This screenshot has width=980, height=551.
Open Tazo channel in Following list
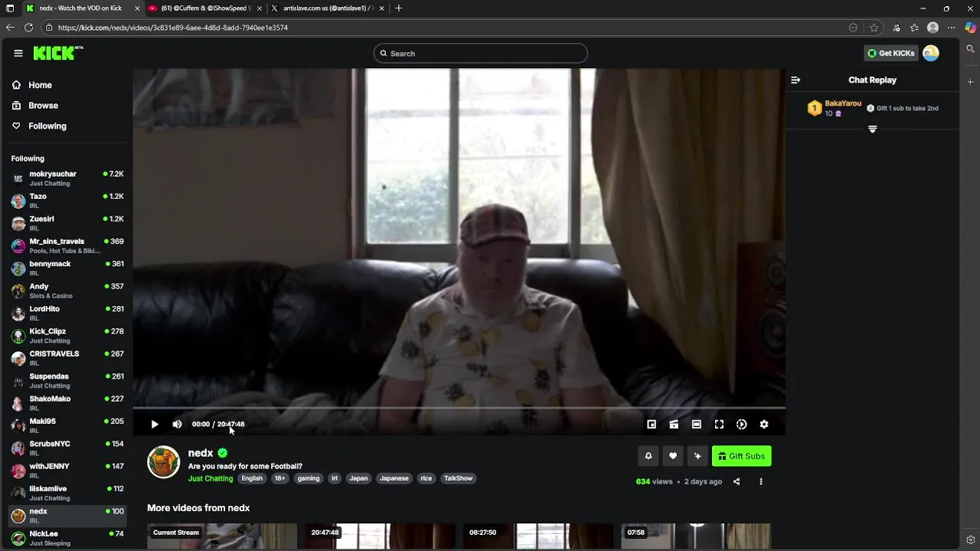(x=67, y=201)
